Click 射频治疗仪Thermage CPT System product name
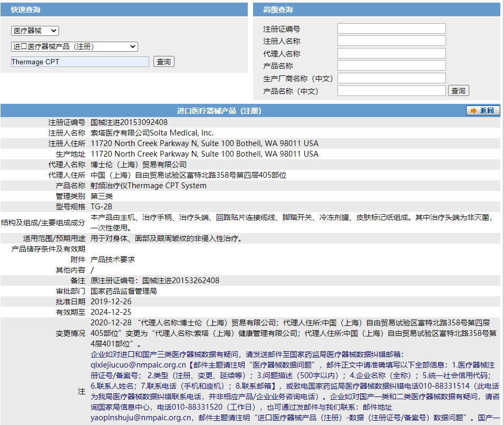Viewport: 504px width, 425px height. pyautogui.click(x=149, y=186)
